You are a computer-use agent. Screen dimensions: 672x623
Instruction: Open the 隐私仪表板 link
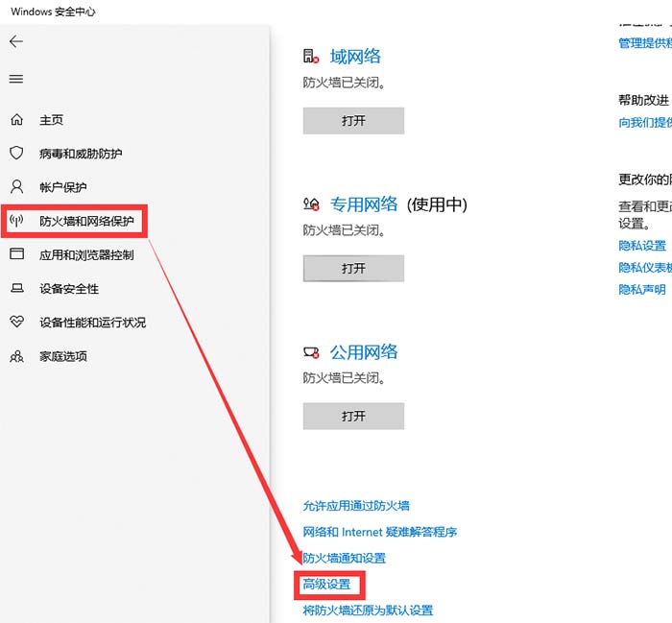tap(645, 268)
